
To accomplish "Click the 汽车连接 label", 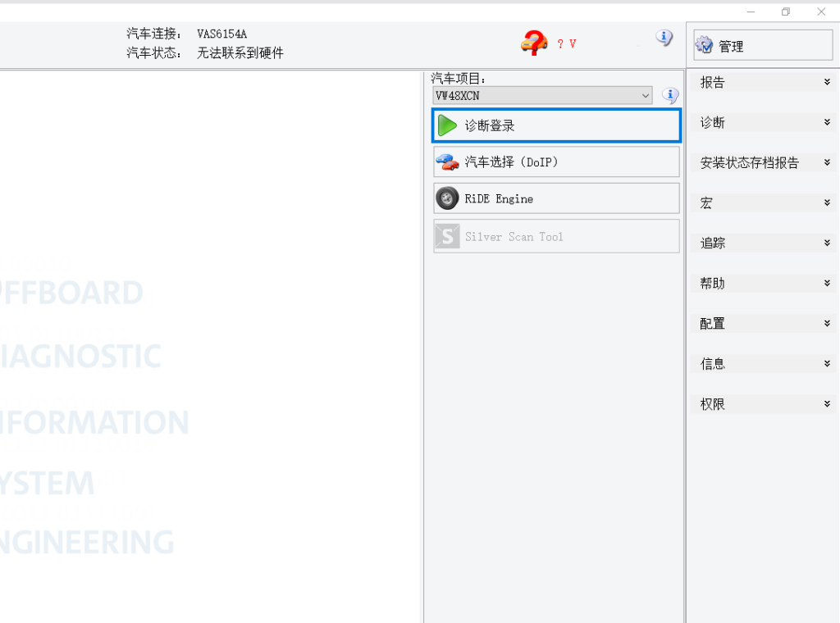I will pyautogui.click(x=153, y=34).
